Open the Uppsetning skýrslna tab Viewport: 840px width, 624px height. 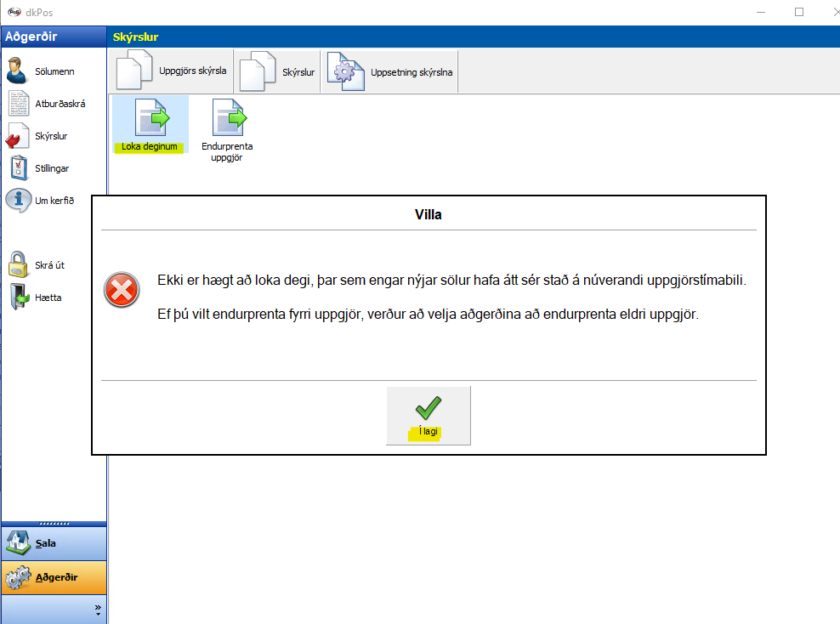click(393, 72)
